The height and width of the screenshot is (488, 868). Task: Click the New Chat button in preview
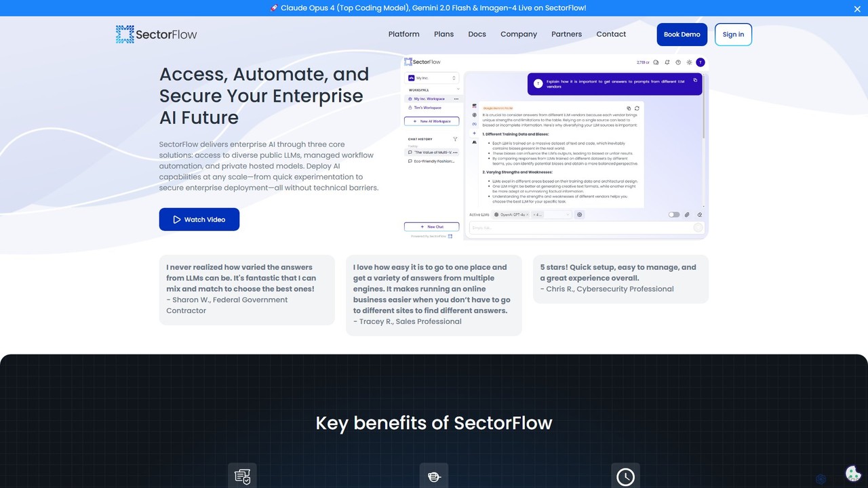pos(432,226)
